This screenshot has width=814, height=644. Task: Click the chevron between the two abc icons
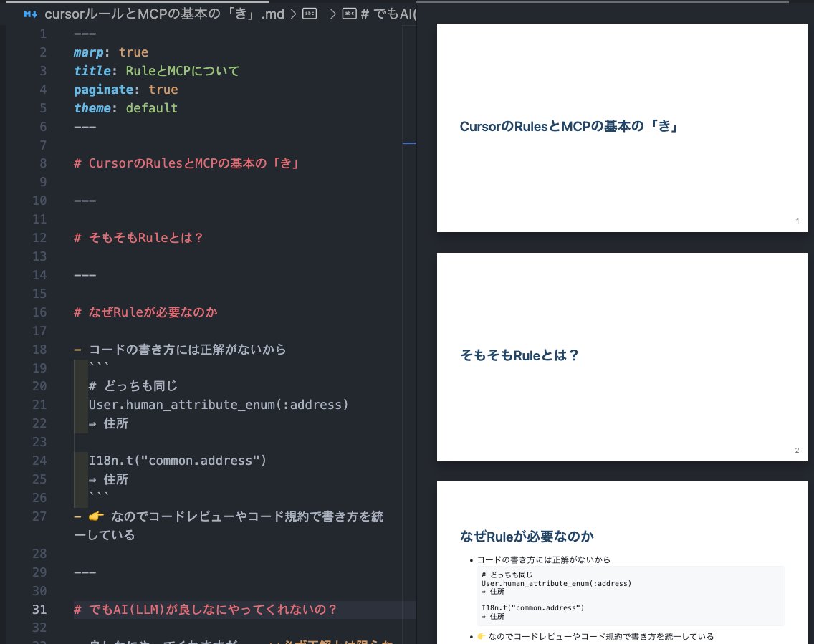pyautogui.click(x=332, y=14)
